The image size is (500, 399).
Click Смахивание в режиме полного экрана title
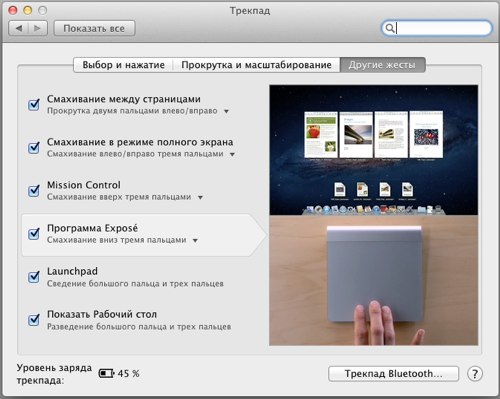pos(140,142)
